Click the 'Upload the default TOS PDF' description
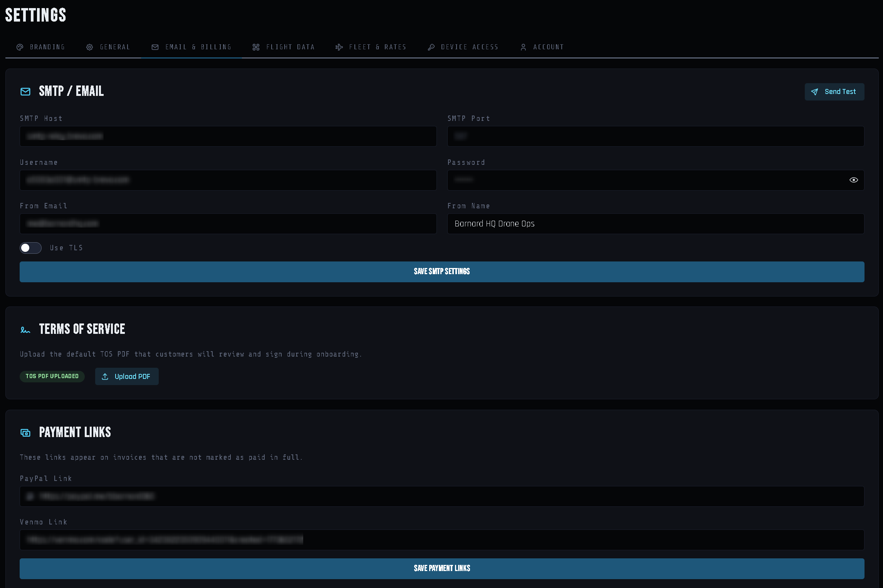Screen dimensions: 883x588 [191, 354]
